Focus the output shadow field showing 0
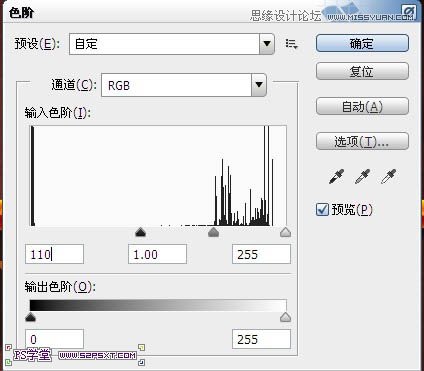 coord(54,339)
